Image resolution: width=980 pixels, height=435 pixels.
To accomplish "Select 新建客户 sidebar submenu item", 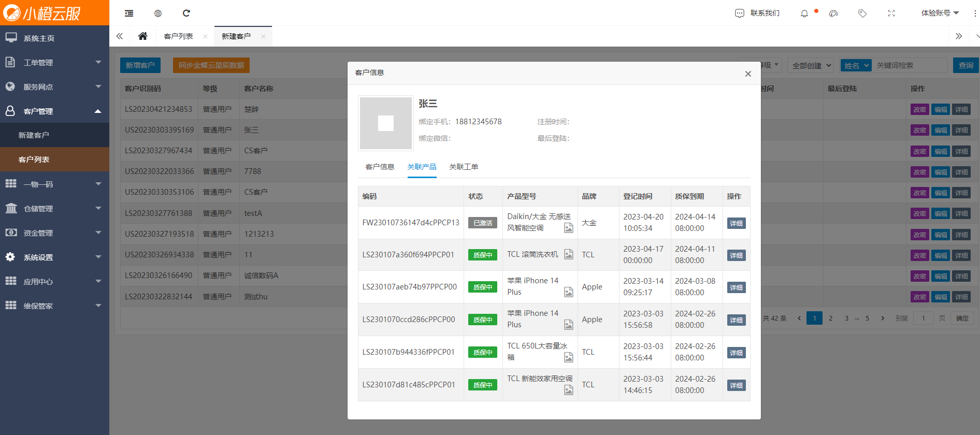I will [54, 135].
